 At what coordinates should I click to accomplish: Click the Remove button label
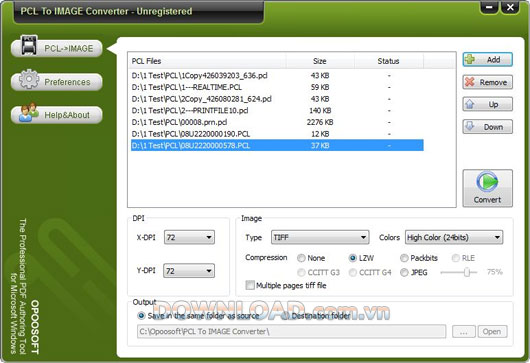click(493, 82)
